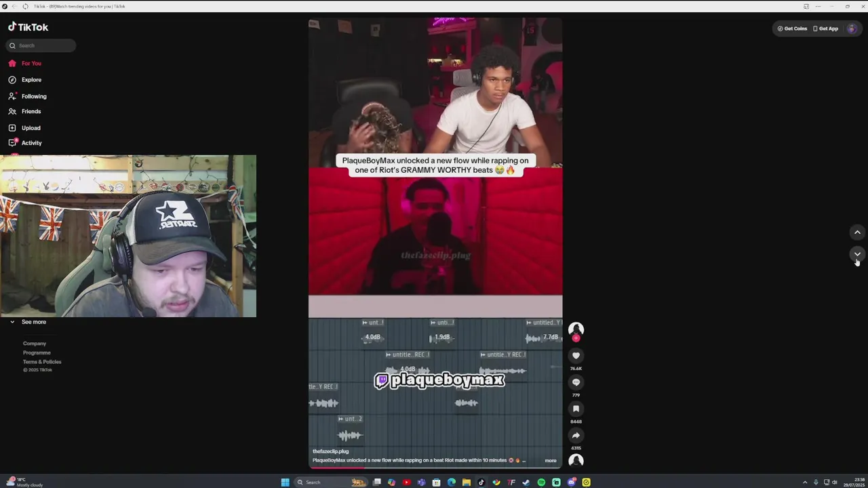Open the taskbar clock and date
The image size is (868, 488).
[x=854, y=482]
